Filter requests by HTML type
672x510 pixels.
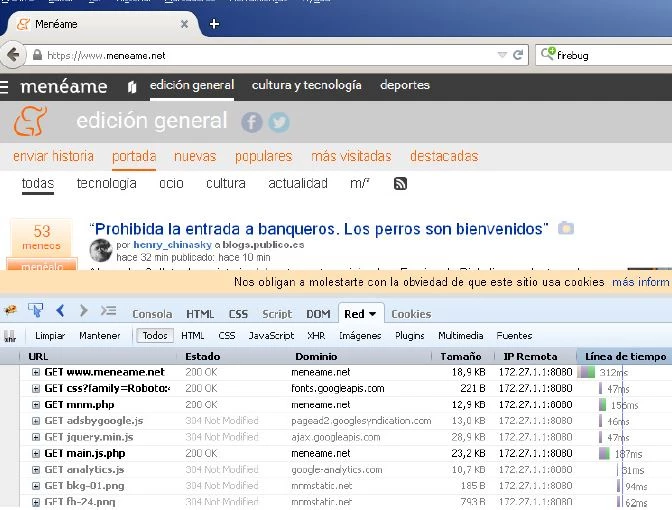192,336
